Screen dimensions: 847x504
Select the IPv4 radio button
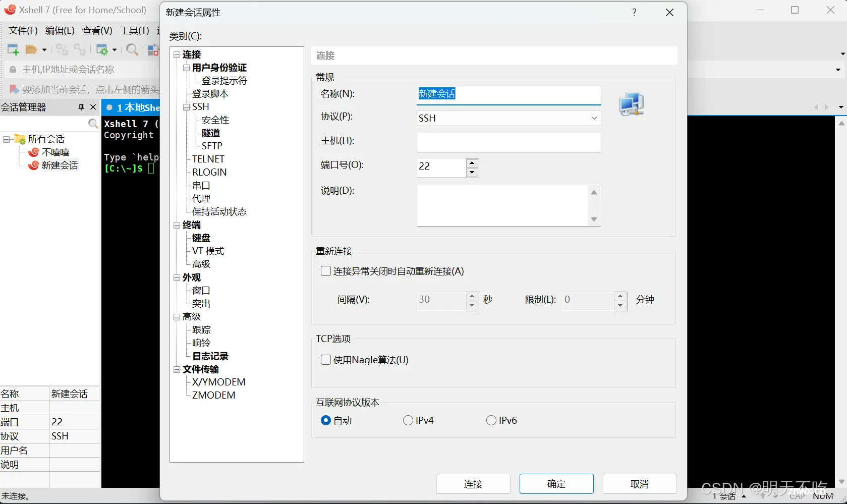coord(408,420)
